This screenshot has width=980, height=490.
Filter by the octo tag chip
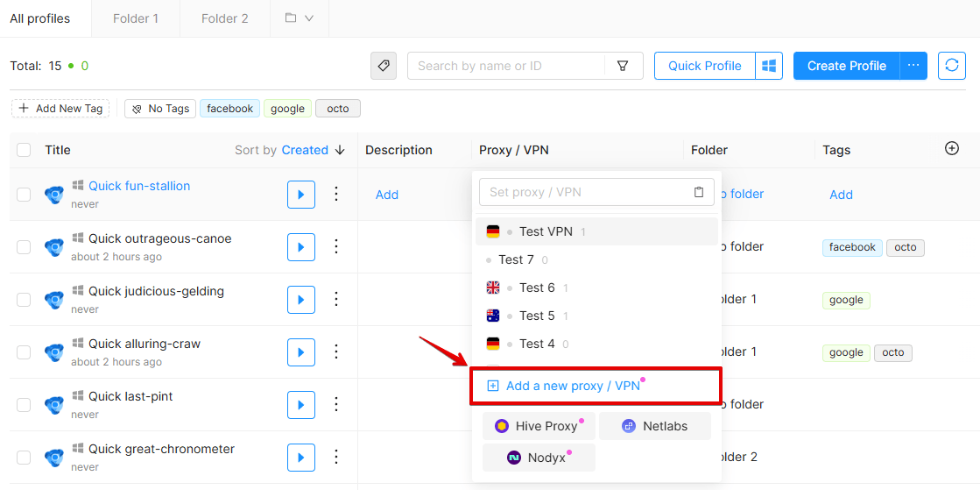pos(338,109)
